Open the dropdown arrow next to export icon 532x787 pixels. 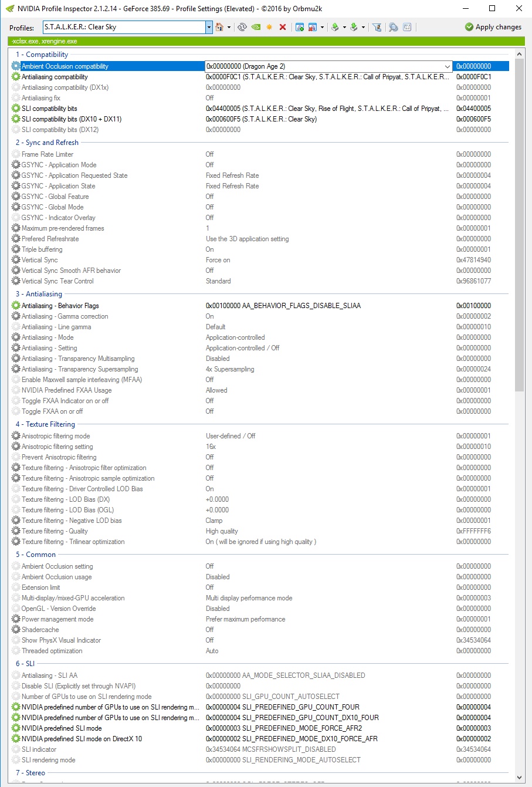tap(344, 27)
